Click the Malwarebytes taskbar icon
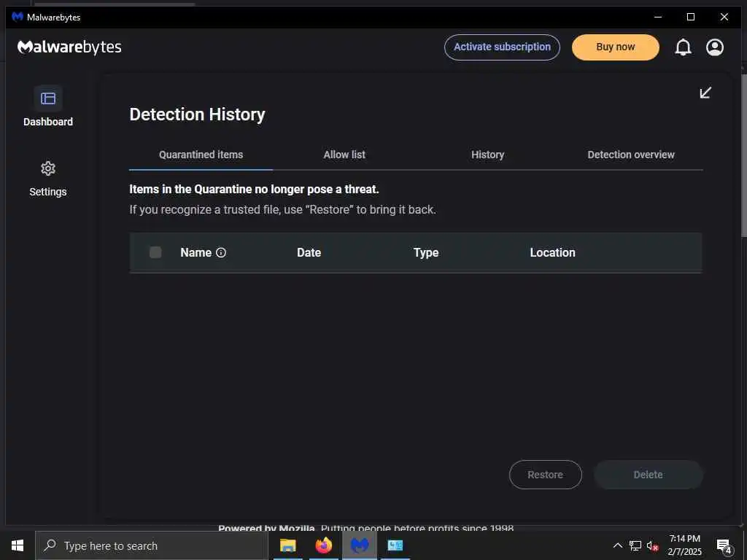747x560 pixels. (360, 545)
